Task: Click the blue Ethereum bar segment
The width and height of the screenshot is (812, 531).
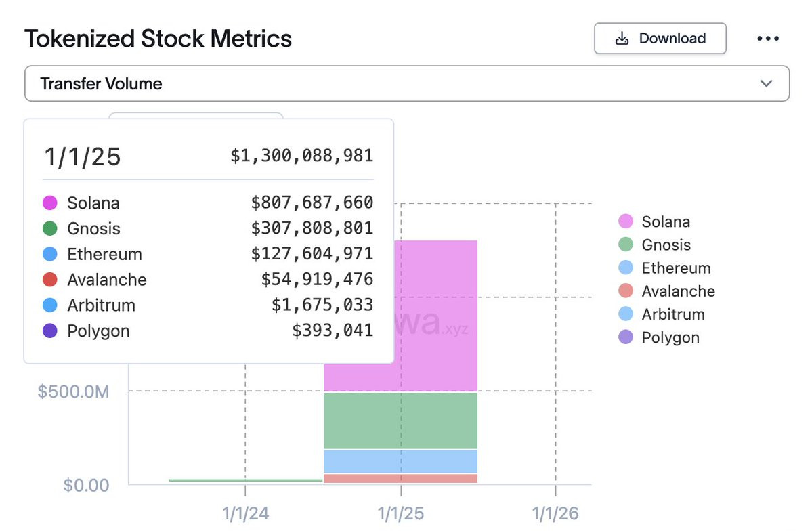Action: coord(401,461)
